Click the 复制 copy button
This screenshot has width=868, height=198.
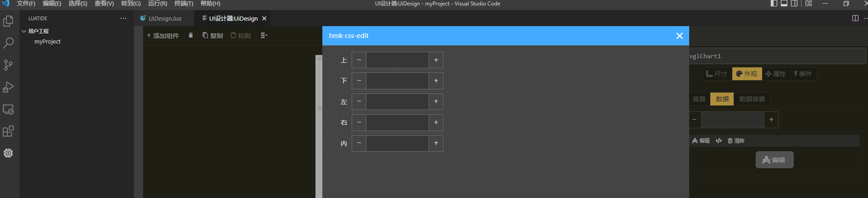[x=213, y=35]
